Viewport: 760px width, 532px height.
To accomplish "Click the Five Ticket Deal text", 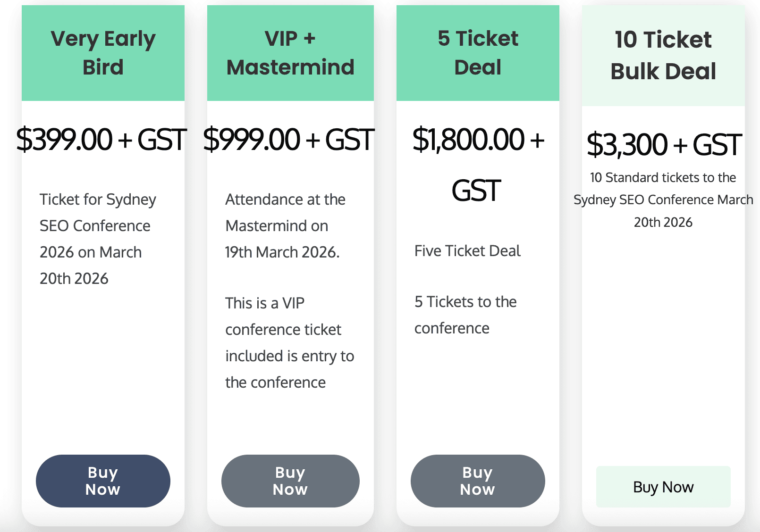I will 467,251.
